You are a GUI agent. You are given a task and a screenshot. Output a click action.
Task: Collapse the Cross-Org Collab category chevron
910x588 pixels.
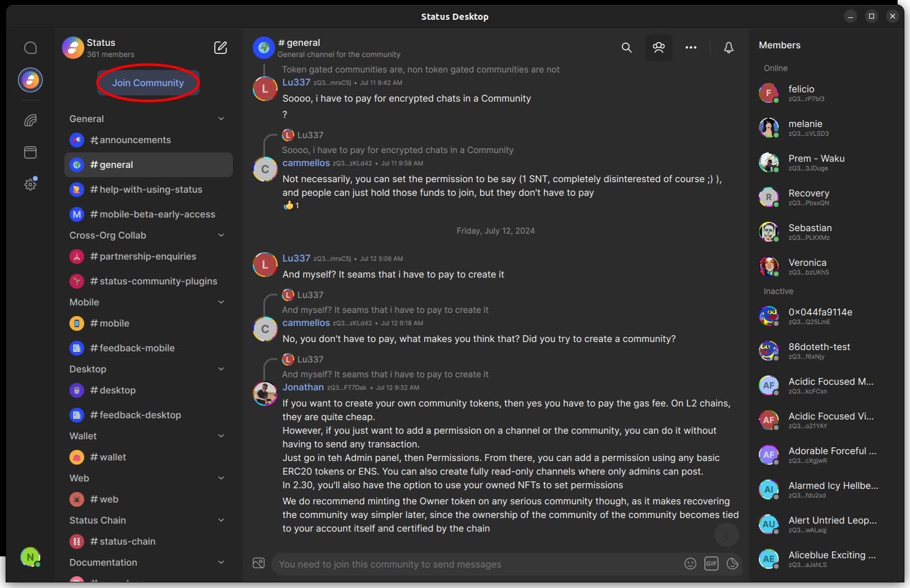click(x=221, y=235)
